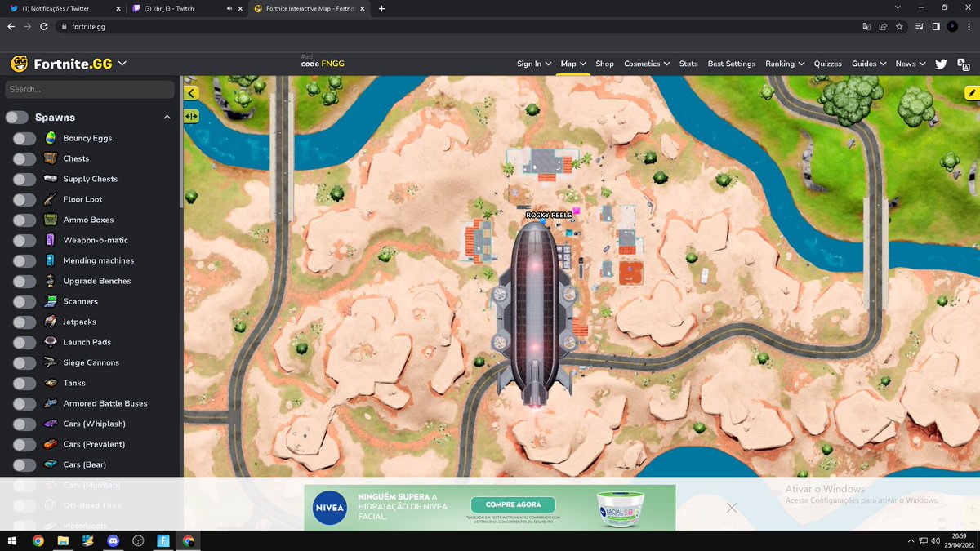Turn on Launch Pads toggle
The image size is (980, 551).
(x=24, y=342)
